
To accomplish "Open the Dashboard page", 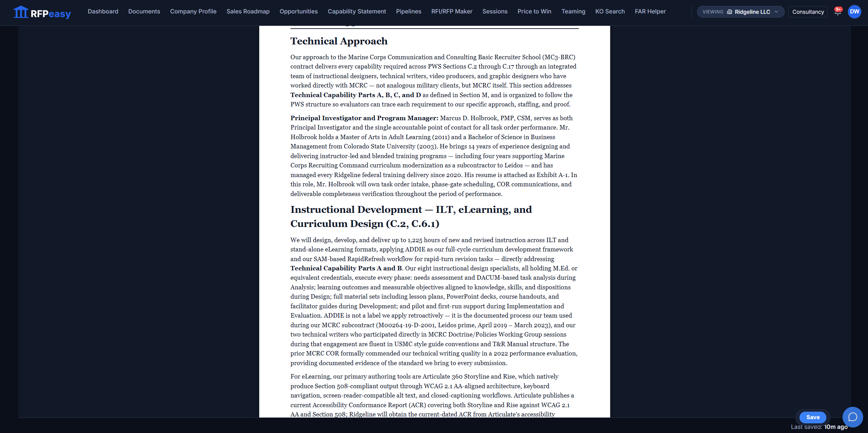I will point(103,11).
